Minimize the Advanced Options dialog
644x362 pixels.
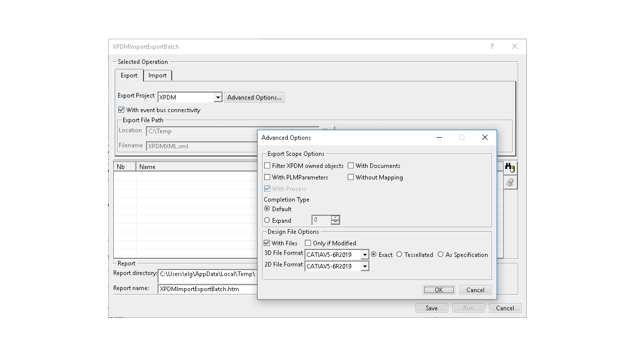(439, 138)
